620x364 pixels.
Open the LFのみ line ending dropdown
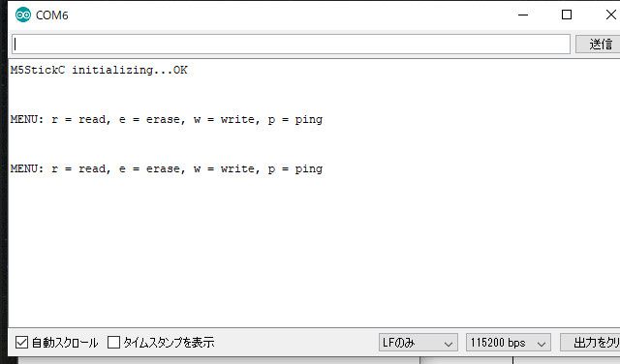click(x=418, y=343)
